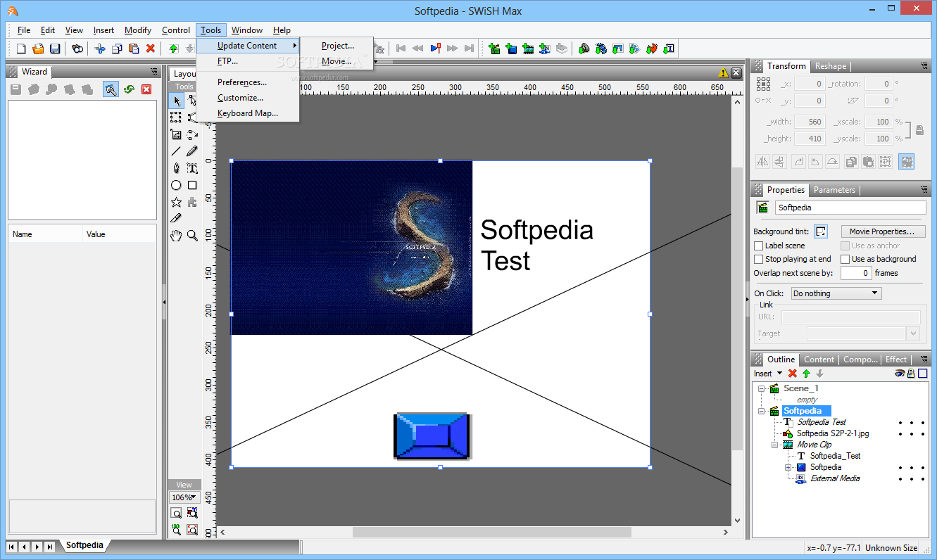Click the Find binoculars icon

coord(77,49)
